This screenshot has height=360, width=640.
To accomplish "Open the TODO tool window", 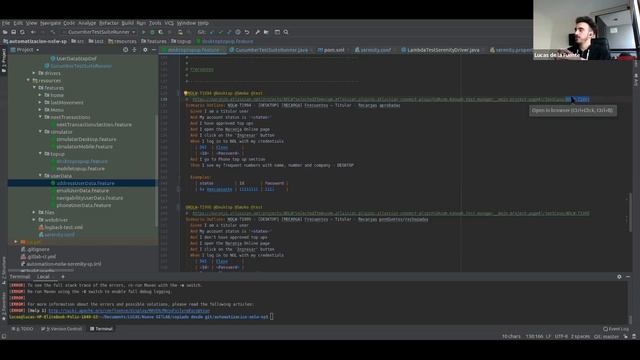I will click(23, 329).
